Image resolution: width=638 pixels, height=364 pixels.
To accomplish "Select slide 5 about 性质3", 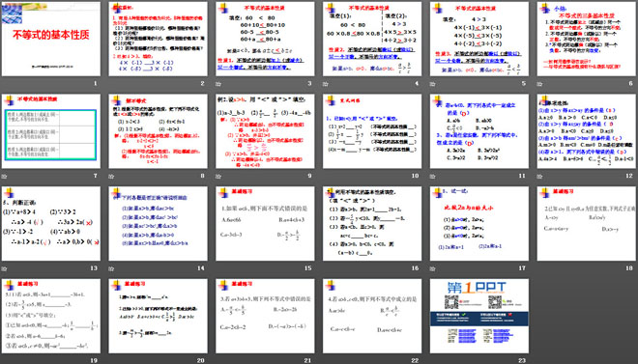I will (479, 39).
